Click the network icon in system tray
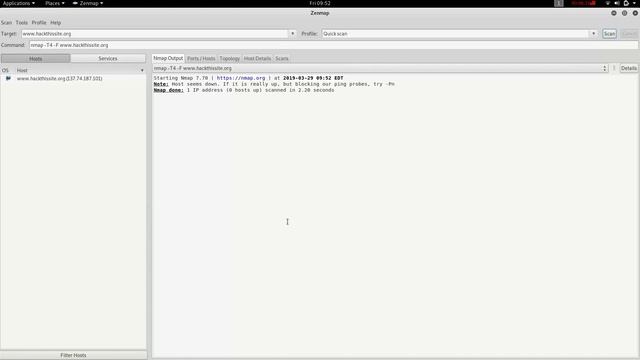The width and height of the screenshot is (640, 360). click(608, 3)
